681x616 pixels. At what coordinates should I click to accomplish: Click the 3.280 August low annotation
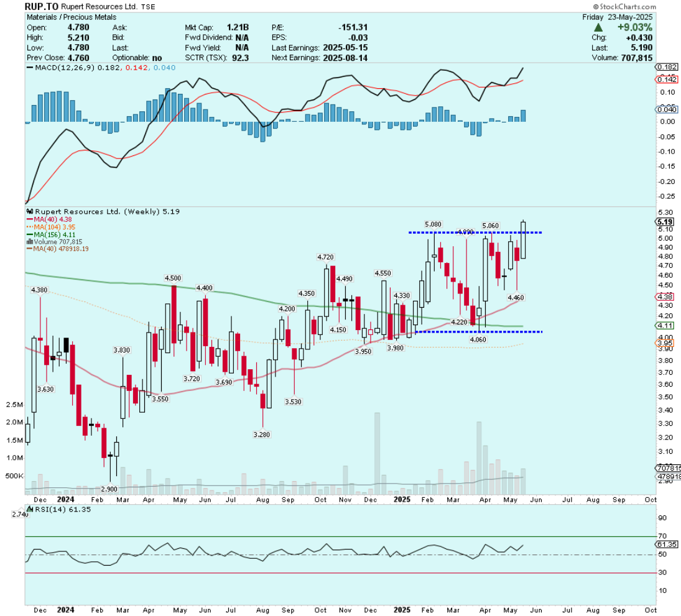tap(262, 434)
